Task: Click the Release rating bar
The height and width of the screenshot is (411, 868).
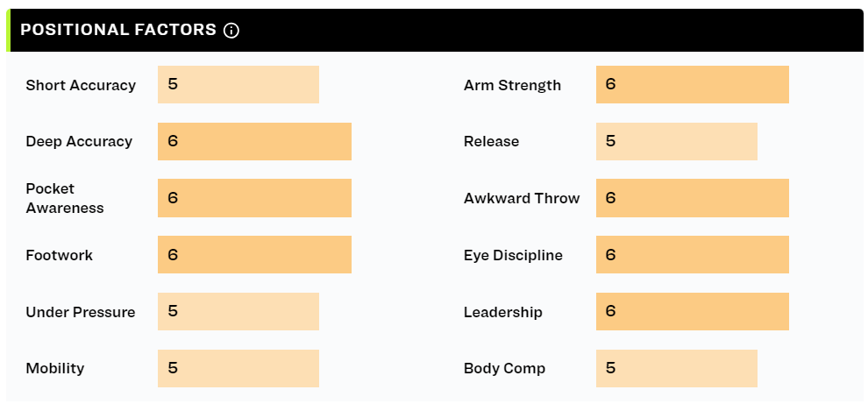Action: [x=677, y=142]
